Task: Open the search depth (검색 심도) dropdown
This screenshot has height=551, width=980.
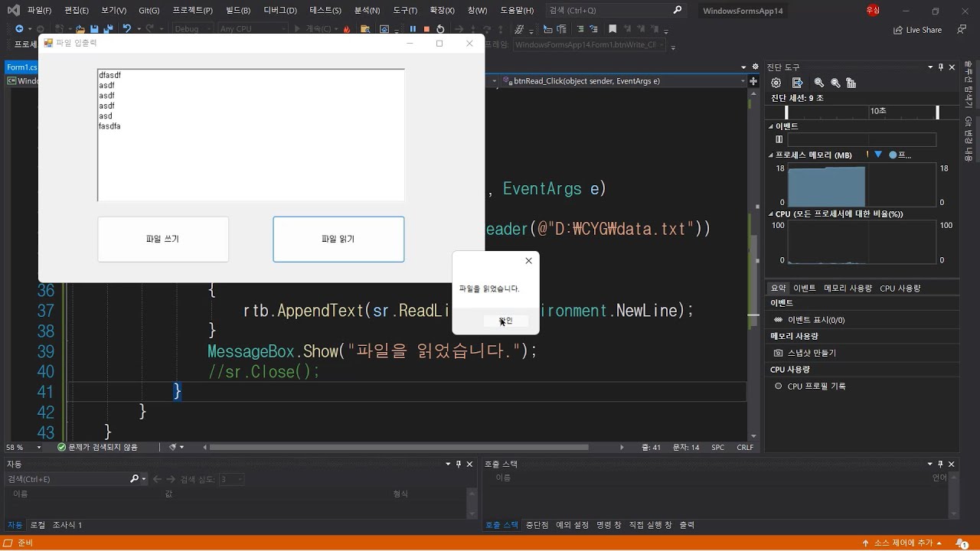Action: coord(232,479)
